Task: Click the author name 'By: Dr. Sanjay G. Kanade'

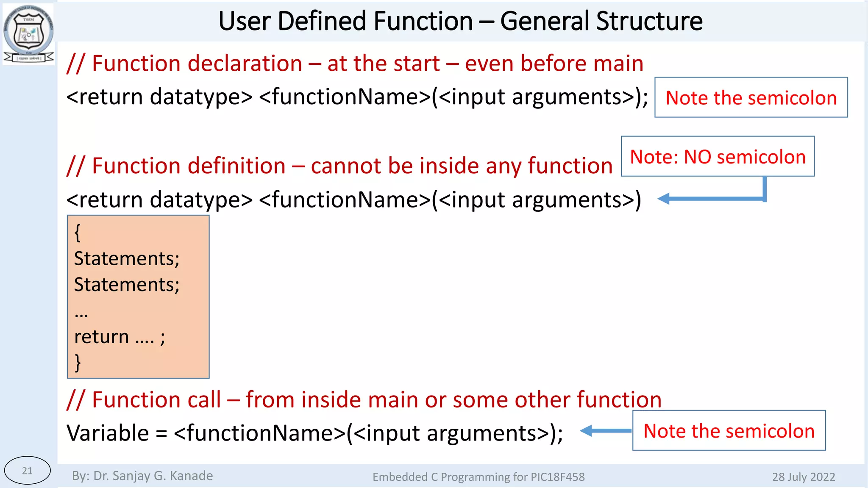Action: (142, 476)
